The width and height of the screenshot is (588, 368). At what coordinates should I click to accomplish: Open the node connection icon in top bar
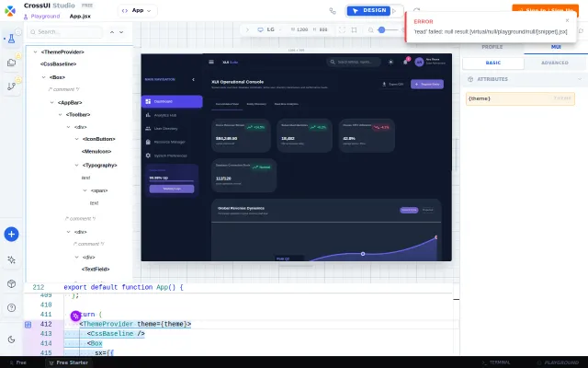pyautogui.click(x=333, y=11)
